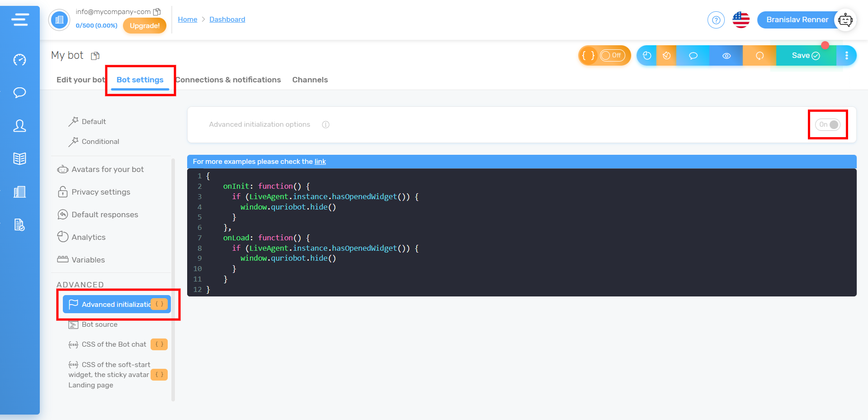This screenshot has width=868, height=420.
Task: Switch to the Channels tab
Action: [310, 80]
